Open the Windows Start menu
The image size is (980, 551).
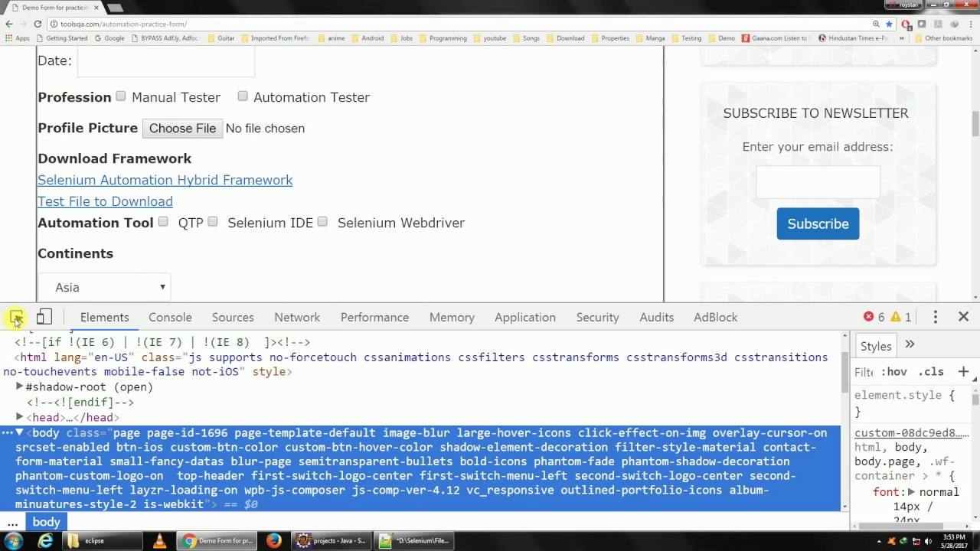click(13, 541)
